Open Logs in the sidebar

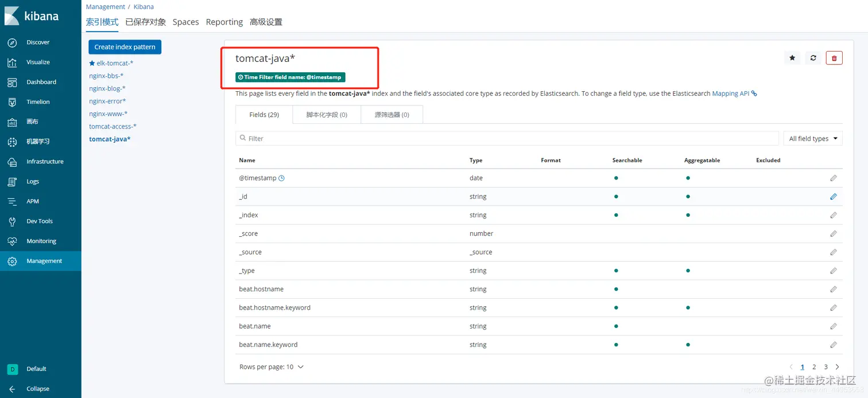coord(33,182)
